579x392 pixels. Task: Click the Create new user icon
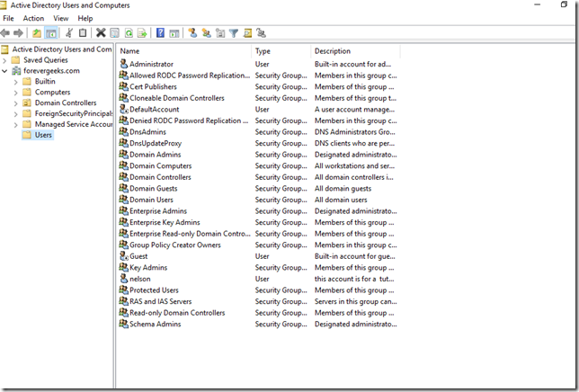pyautogui.click(x=192, y=33)
